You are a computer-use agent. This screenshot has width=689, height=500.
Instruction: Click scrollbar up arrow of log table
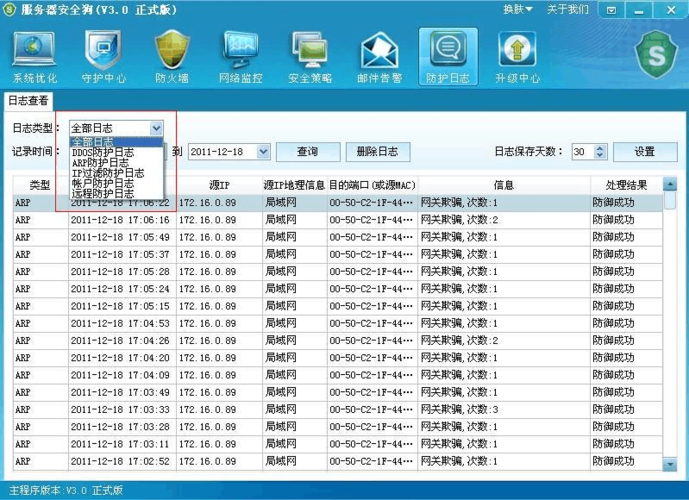(670, 184)
